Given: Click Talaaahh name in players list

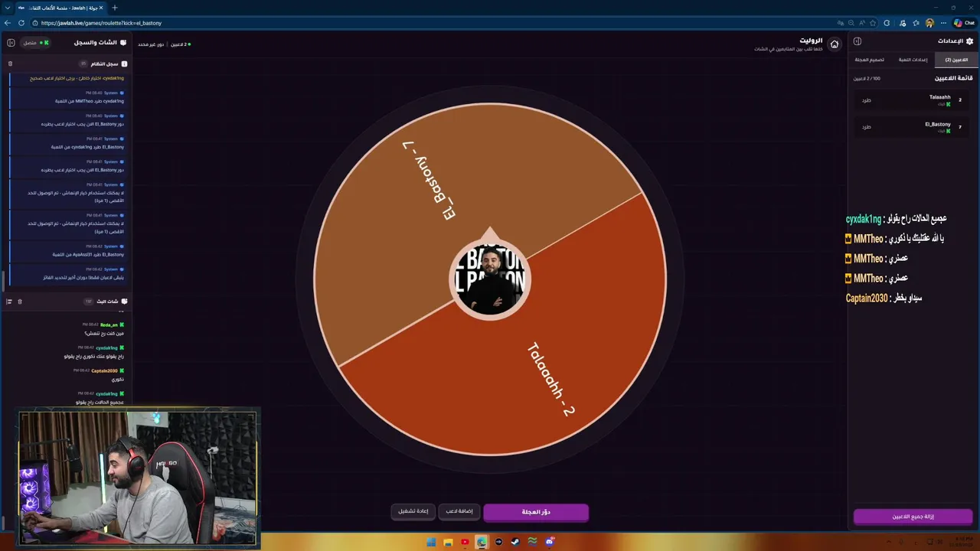Looking at the screenshot, I should tap(939, 97).
